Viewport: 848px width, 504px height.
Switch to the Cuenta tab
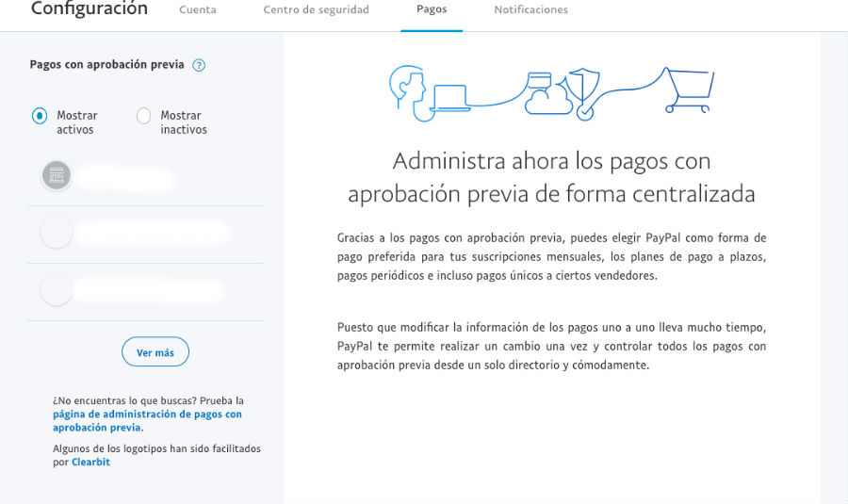click(197, 10)
